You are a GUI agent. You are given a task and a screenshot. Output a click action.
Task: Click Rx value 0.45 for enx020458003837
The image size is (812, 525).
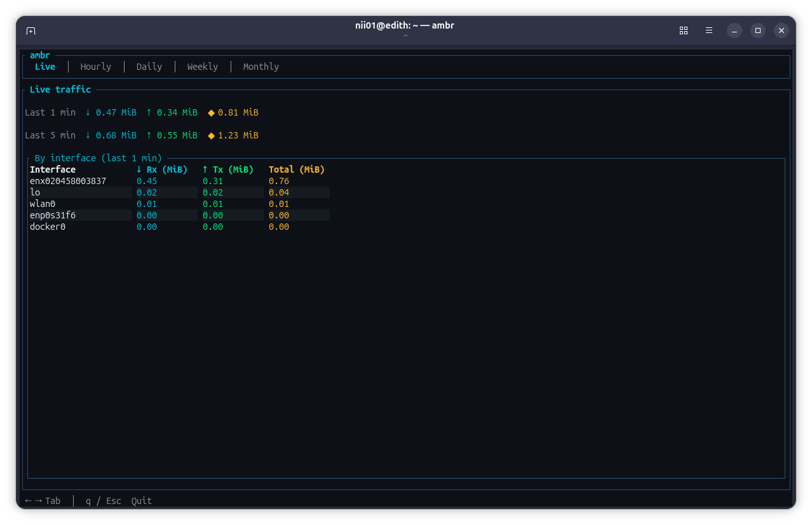[147, 181]
